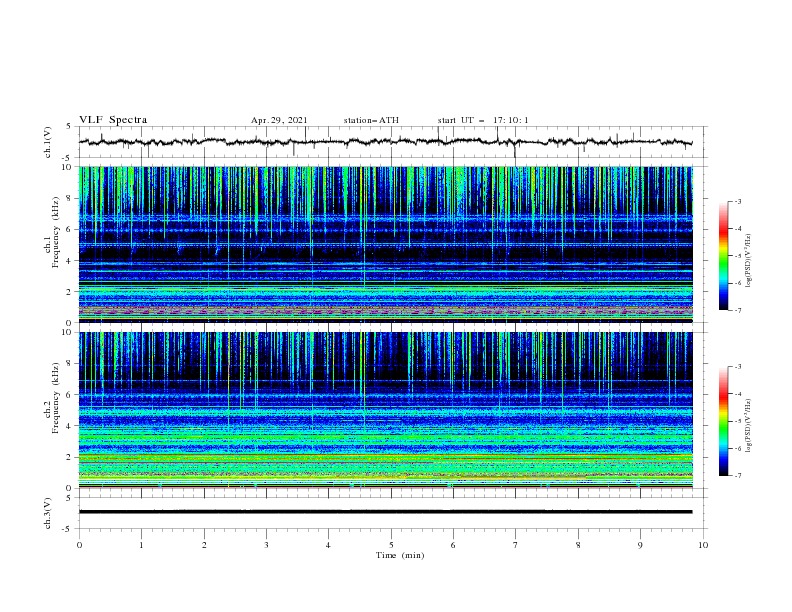Screen dimensions: 792x612
Task: Click time axis tick label '9'
Action: coord(640,545)
